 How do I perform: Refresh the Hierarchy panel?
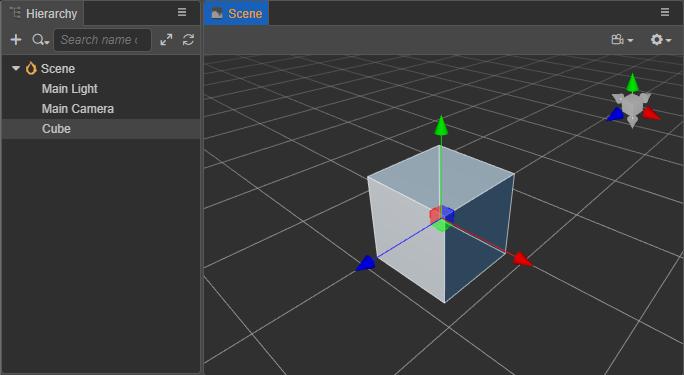(188, 40)
